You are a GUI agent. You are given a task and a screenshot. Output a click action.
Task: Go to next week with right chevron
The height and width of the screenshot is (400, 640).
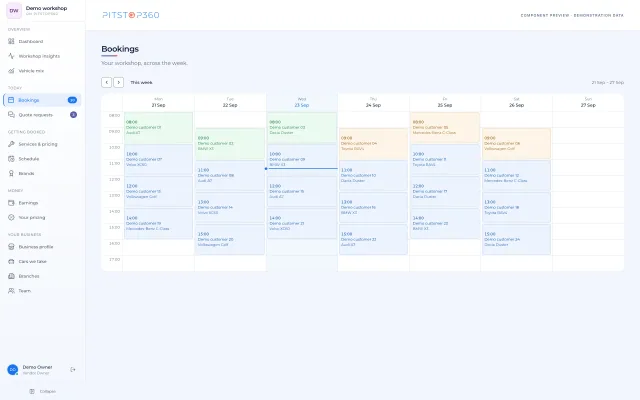(x=118, y=82)
